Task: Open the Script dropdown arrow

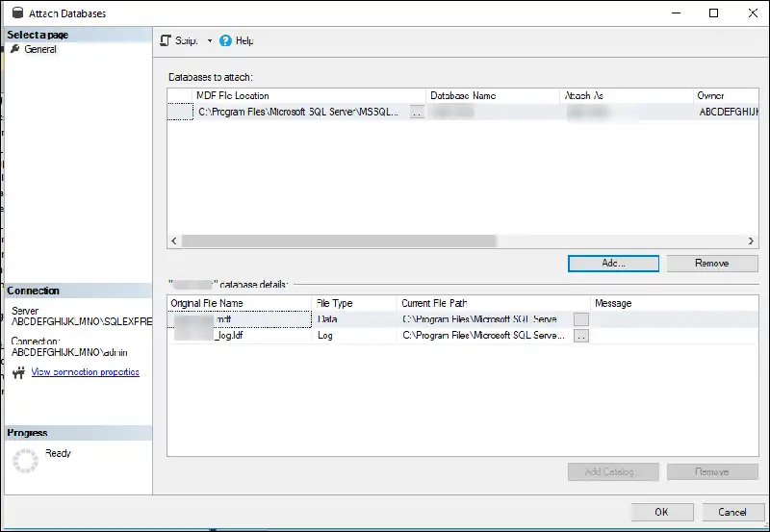Action: pyautogui.click(x=210, y=40)
